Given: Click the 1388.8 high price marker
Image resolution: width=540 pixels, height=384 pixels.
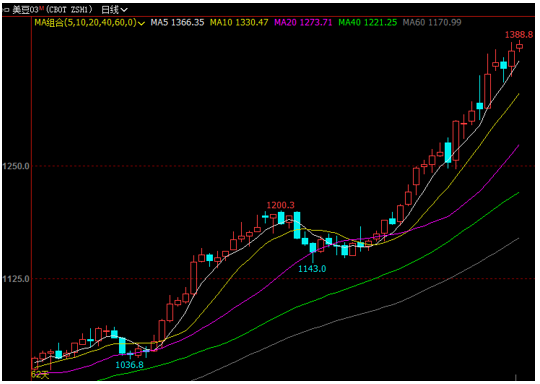Looking at the screenshot, I should (519, 34).
